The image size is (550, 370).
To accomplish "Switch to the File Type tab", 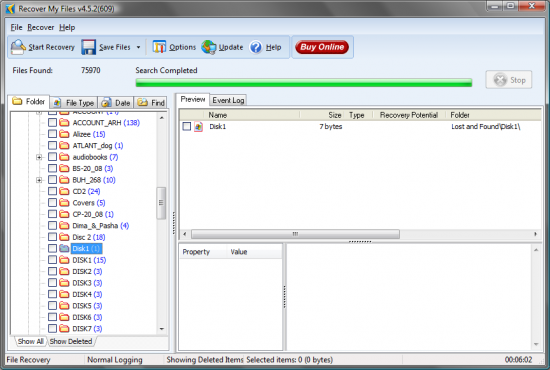I will 74,103.
